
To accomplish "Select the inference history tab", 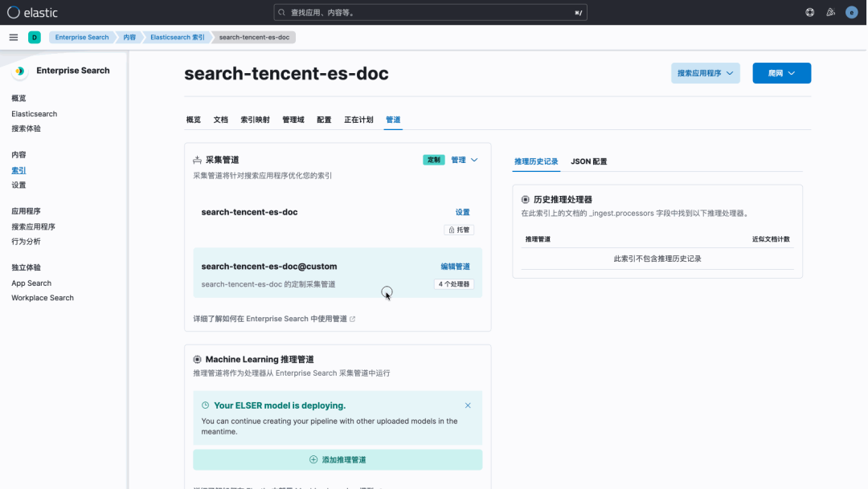I will click(536, 161).
